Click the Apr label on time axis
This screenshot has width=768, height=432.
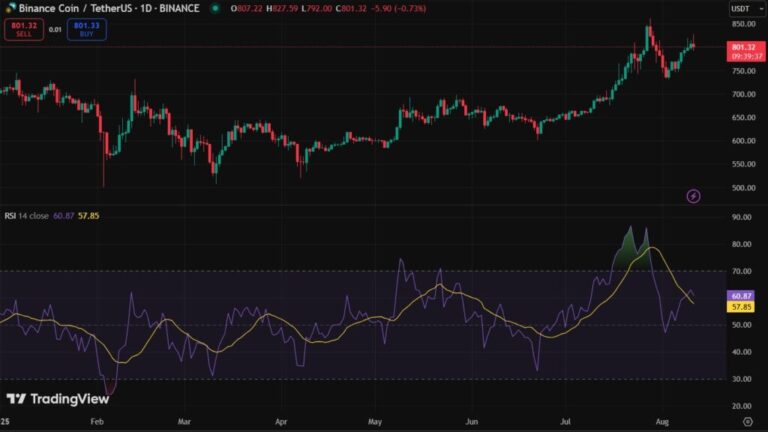[x=281, y=422]
